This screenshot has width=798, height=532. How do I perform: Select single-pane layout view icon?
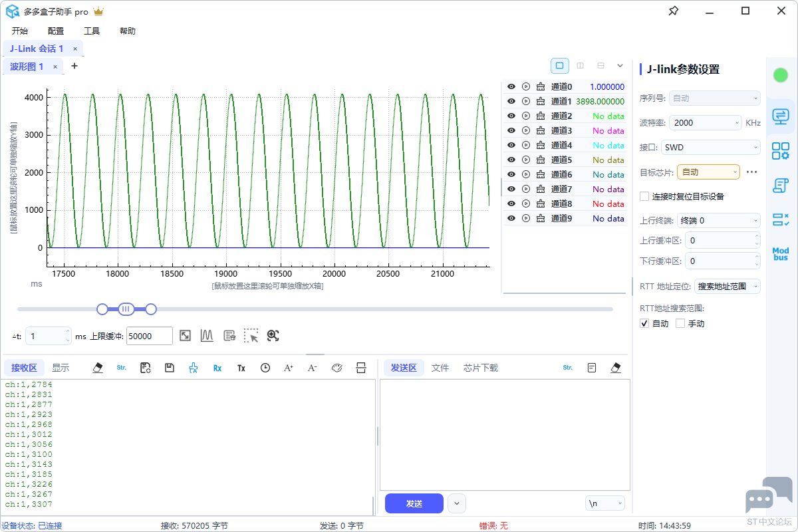pyautogui.click(x=560, y=66)
